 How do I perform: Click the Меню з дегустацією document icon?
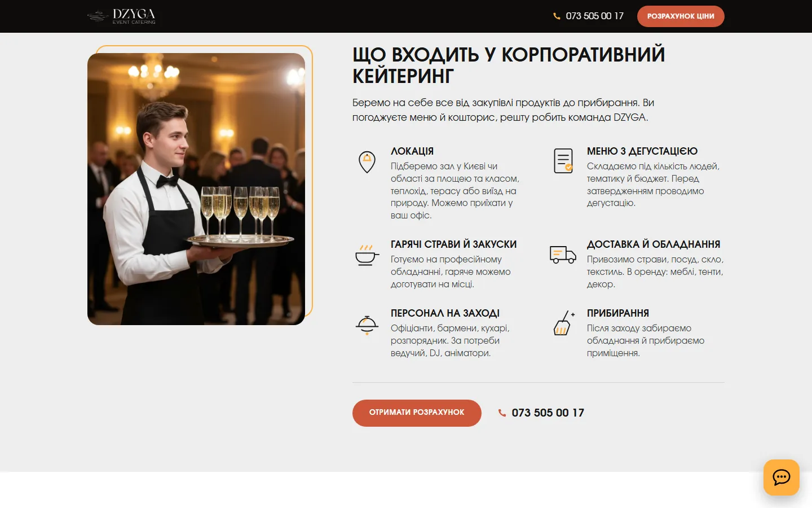(563, 161)
